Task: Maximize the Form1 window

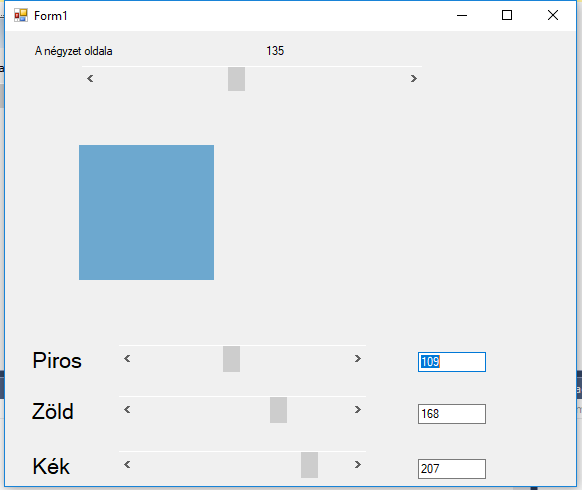Action: [507, 16]
